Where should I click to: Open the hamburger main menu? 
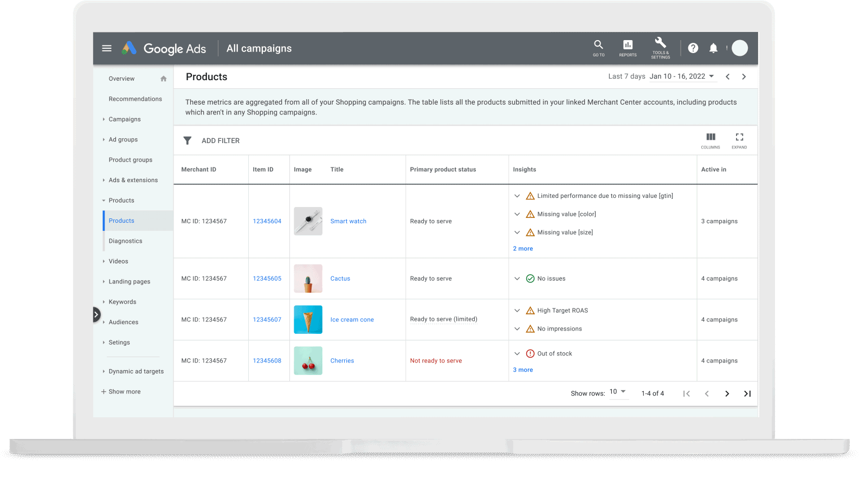coord(107,48)
